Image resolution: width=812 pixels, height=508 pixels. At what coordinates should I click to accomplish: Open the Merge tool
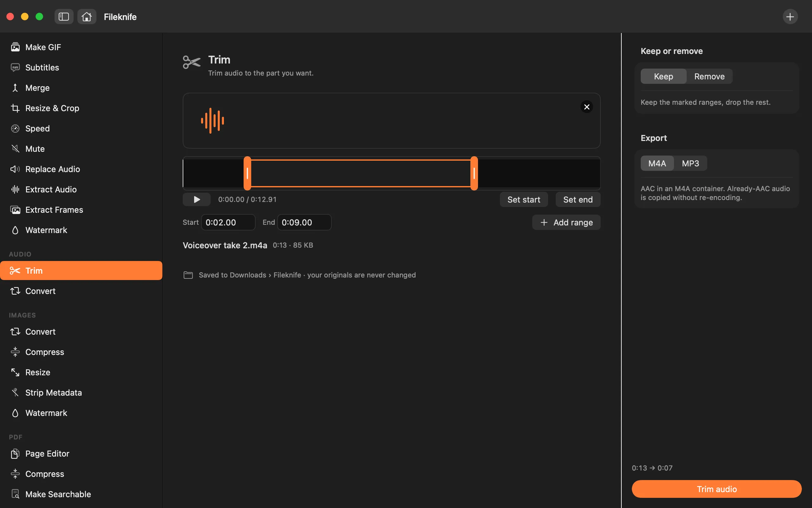[x=81, y=88]
